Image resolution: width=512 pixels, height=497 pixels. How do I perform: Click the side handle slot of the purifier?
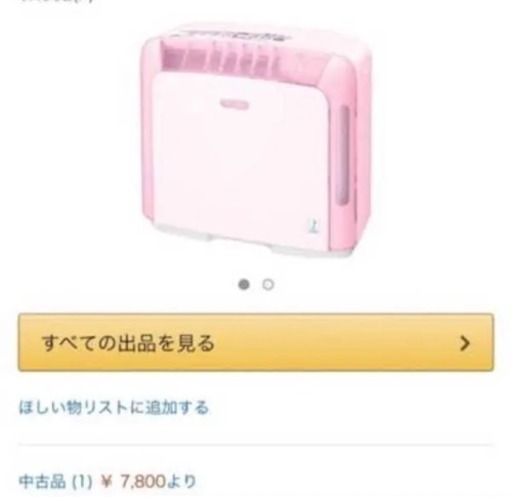click(x=343, y=154)
